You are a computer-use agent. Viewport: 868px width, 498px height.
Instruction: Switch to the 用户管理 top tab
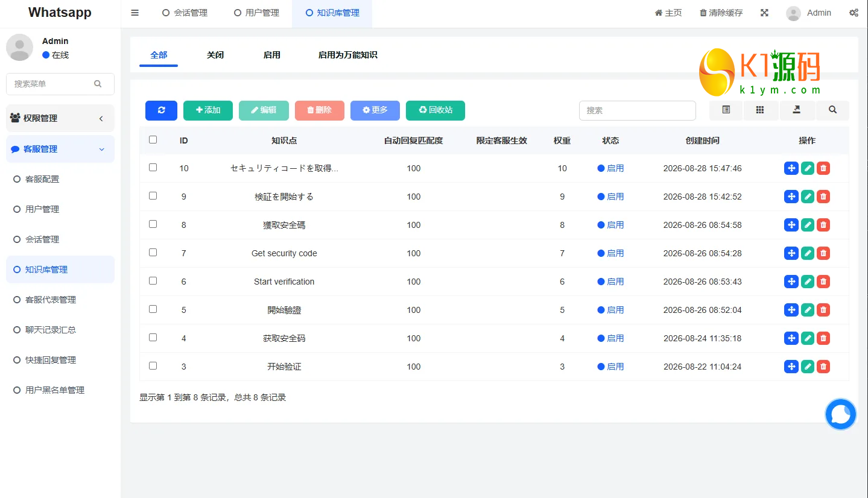pos(256,13)
